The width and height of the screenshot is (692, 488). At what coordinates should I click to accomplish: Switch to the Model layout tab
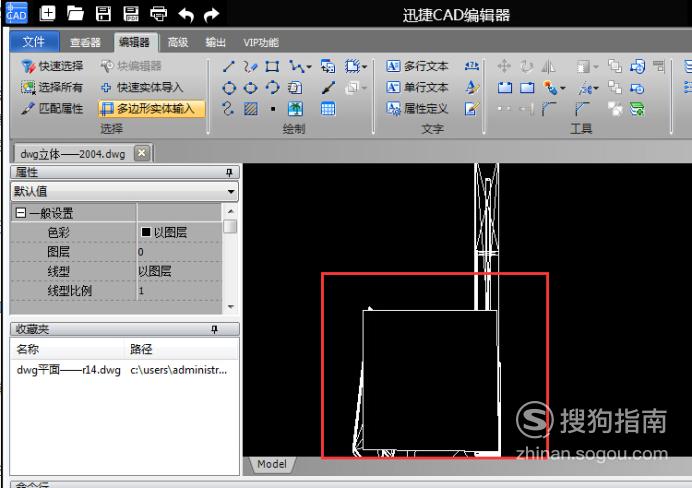point(272,464)
